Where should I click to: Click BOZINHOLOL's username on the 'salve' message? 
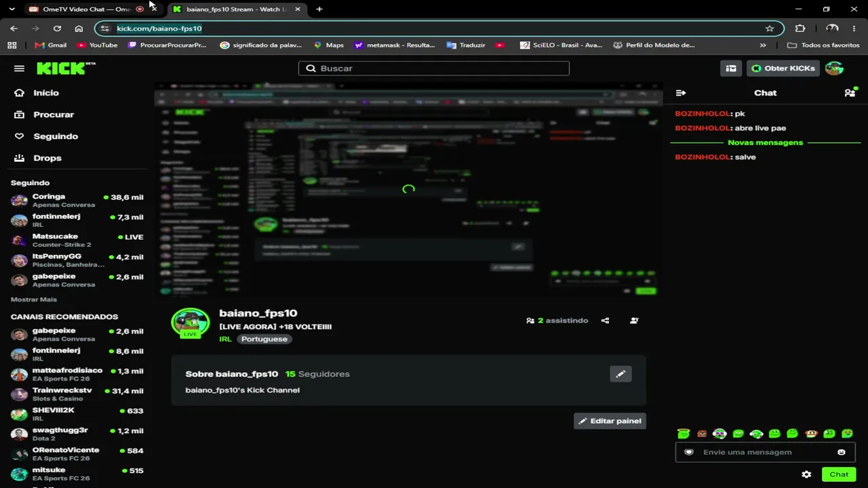coord(703,157)
